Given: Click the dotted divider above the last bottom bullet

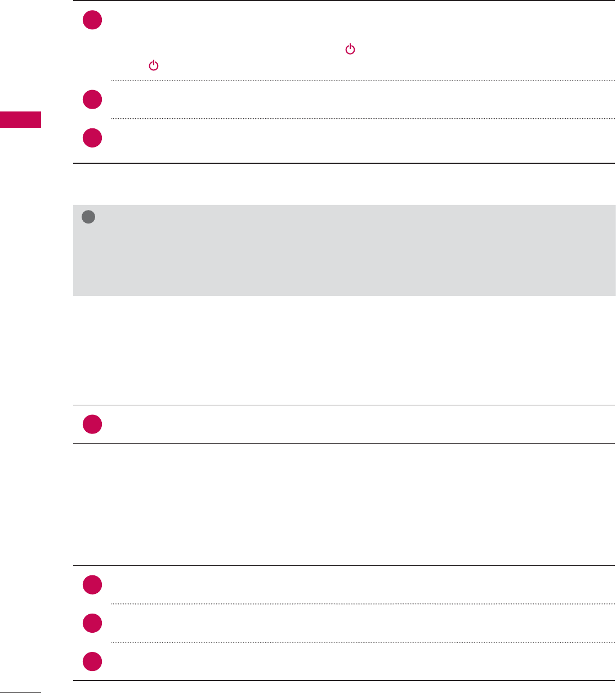Looking at the screenshot, I should pyautogui.click(x=363, y=642).
